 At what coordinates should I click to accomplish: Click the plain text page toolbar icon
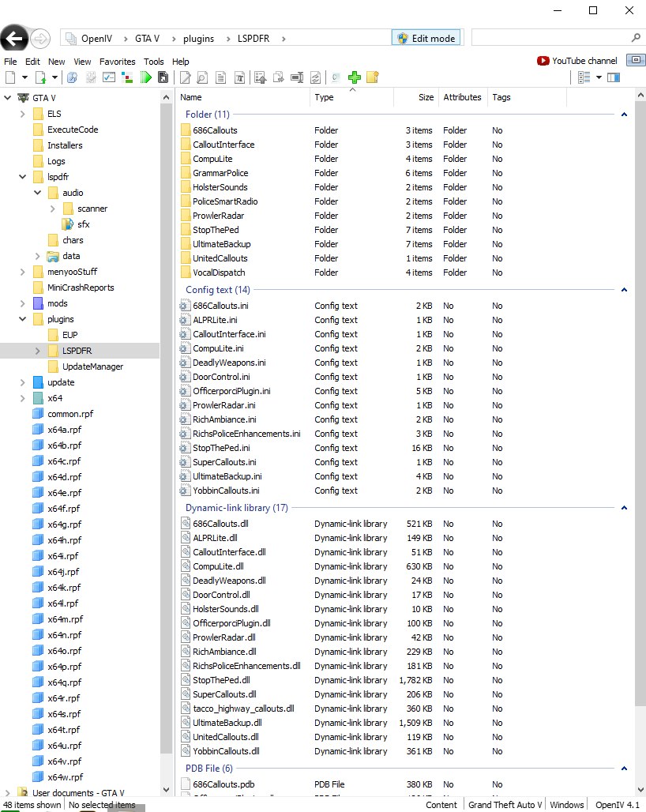pyautogui.click(x=220, y=77)
